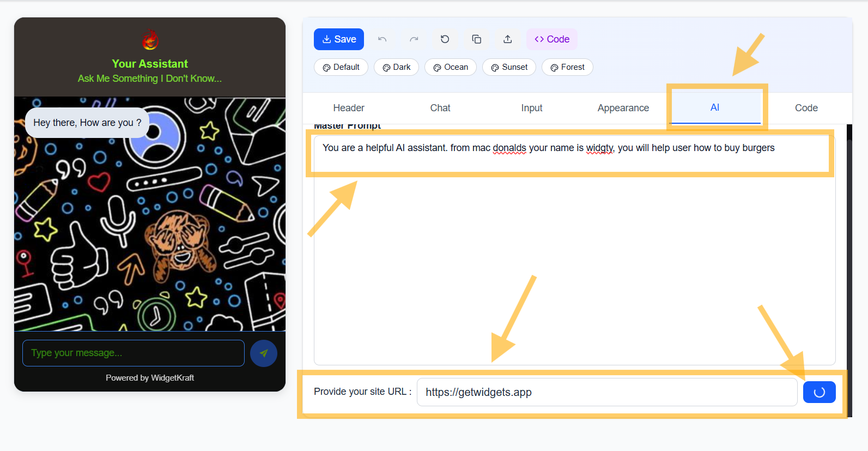Viewport: 868px width, 451px height.
Task: Apply the Ocean theme preset
Action: coord(451,67)
